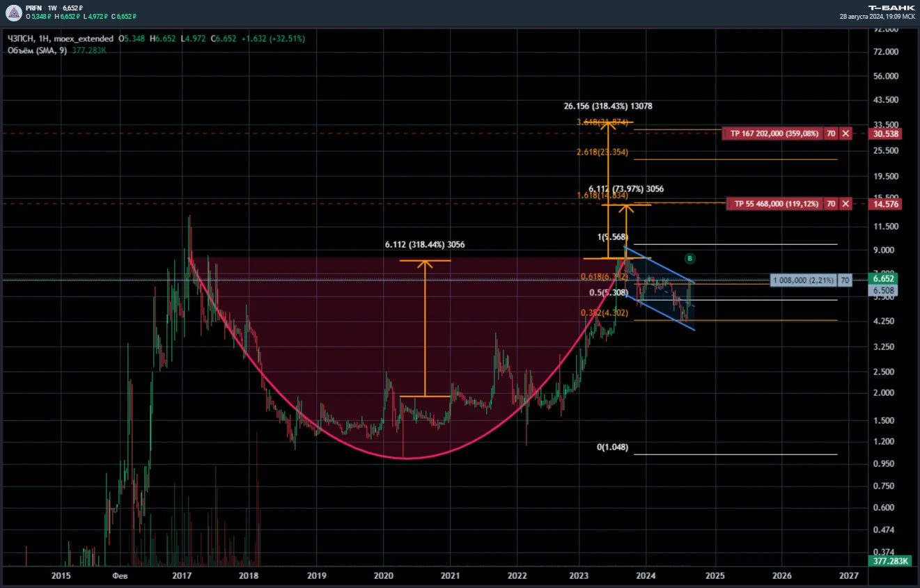Click the 2020 label on time axis
This screenshot has height=588, width=920.
pos(383,576)
